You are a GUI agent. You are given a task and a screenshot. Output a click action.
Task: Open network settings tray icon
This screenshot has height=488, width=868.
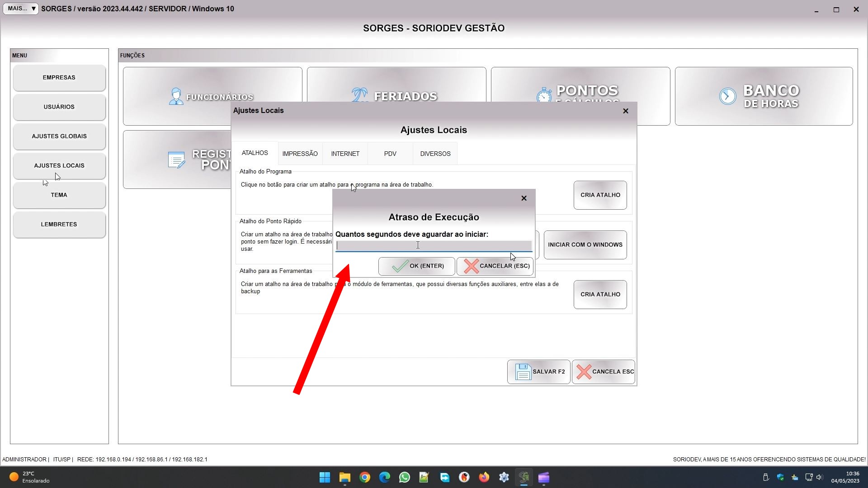pos(809,477)
